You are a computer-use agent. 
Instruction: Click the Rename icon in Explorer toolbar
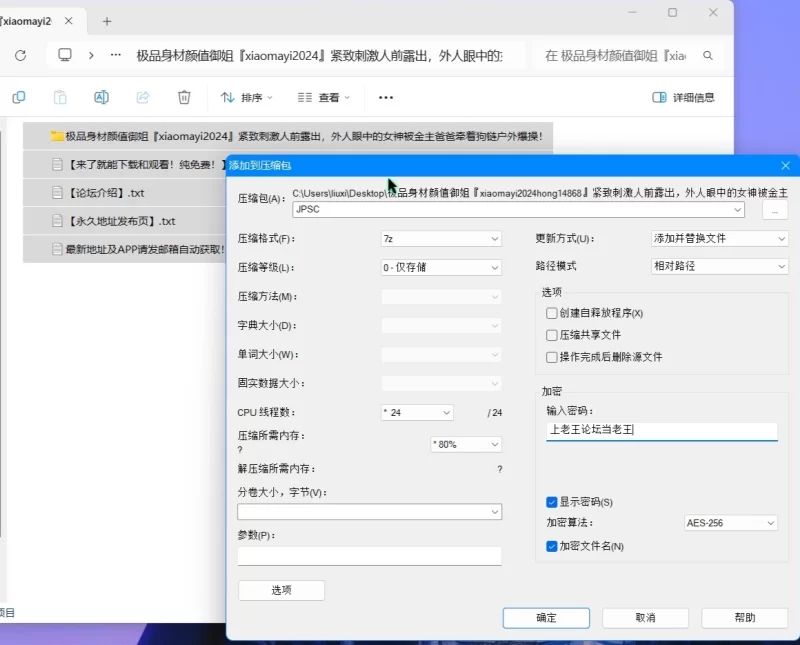coord(102,97)
